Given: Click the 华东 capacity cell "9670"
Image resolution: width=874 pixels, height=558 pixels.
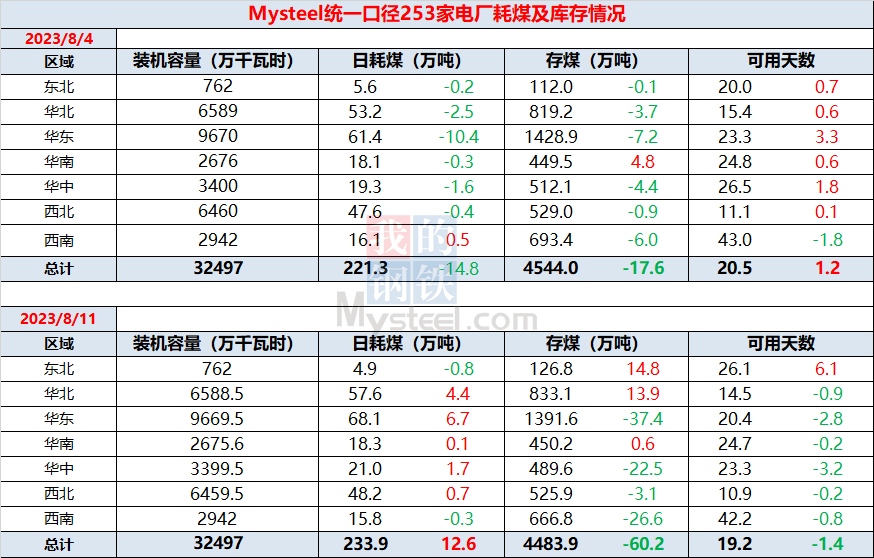Looking at the screenshot, I should 218,136.
